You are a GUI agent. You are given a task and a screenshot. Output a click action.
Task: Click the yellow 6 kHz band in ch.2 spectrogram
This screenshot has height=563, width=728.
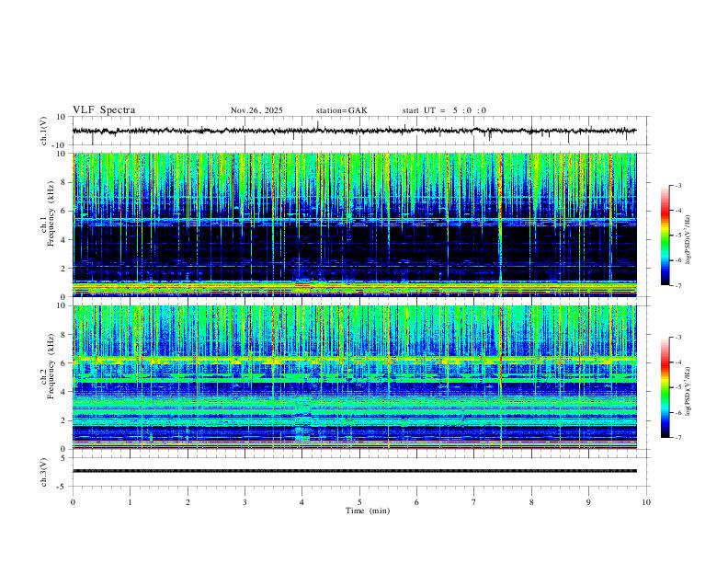354,360
